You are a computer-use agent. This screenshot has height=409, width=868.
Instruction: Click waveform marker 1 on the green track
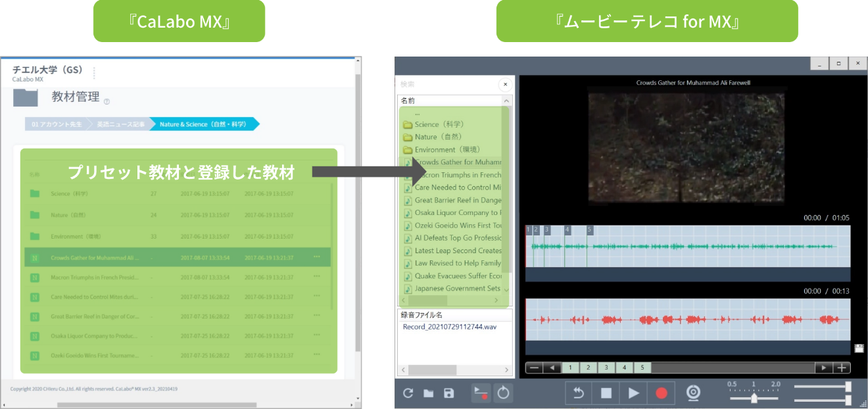[x=529, y=229]
